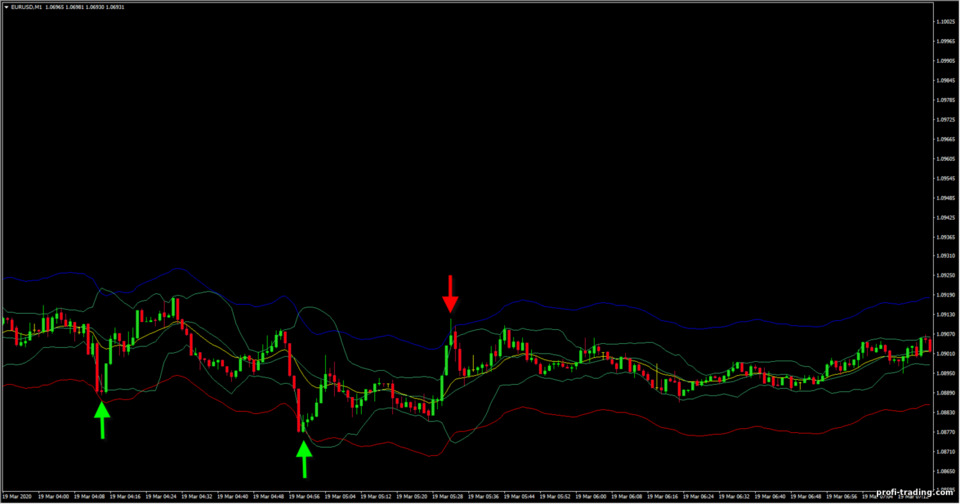This screenshot has width=960, height=504.
Task: Open chart menu triangle beside EURUSD,M1
Action: tap(6, 7)
